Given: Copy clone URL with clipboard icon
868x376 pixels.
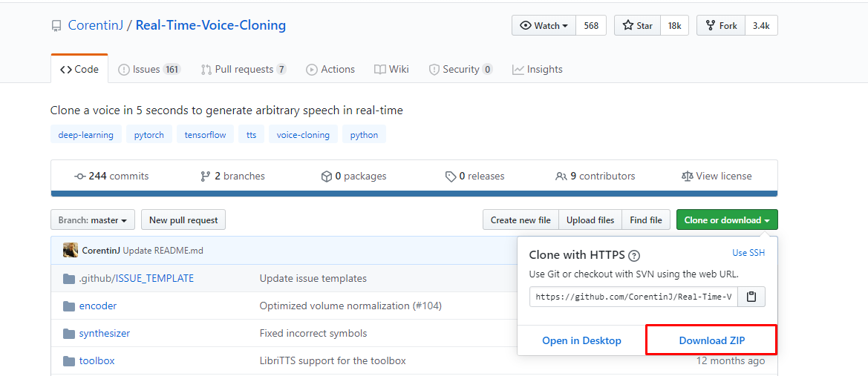Looking at the screenshot, I should [x=751, y=297].
